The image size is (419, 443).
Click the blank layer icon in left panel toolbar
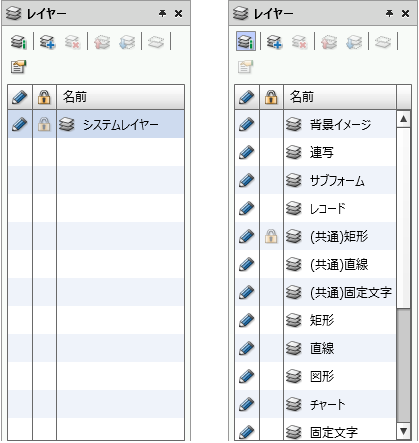coord(156,42)
